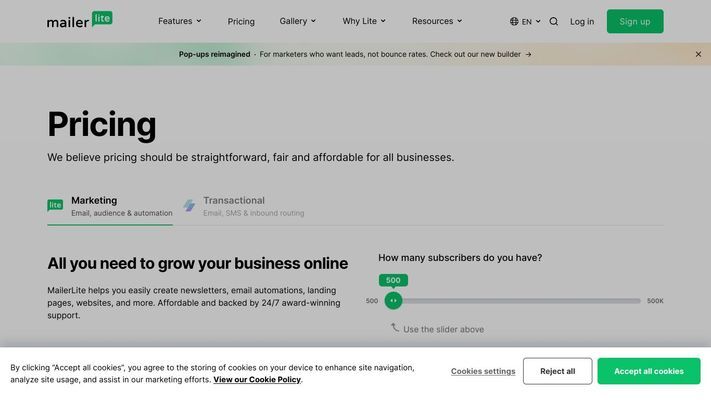Click 'How many subscribers do you have?' text

(460, 258)
